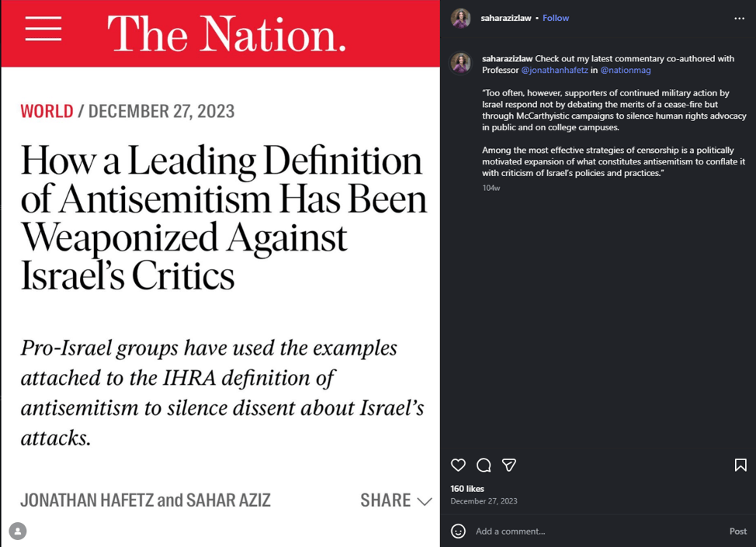Share the post via paper plane icon

509,465
